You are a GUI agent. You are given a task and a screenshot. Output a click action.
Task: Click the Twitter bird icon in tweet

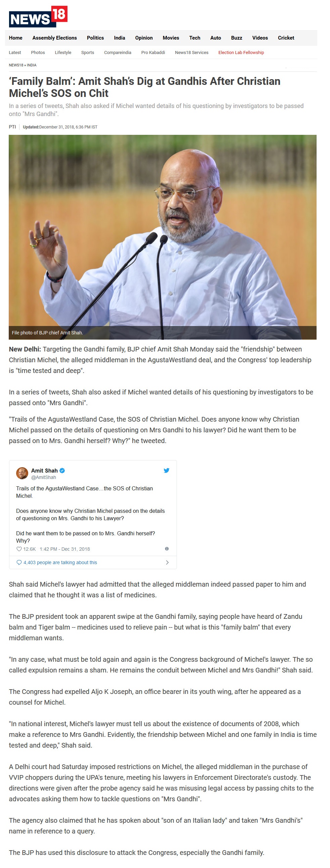167,471
